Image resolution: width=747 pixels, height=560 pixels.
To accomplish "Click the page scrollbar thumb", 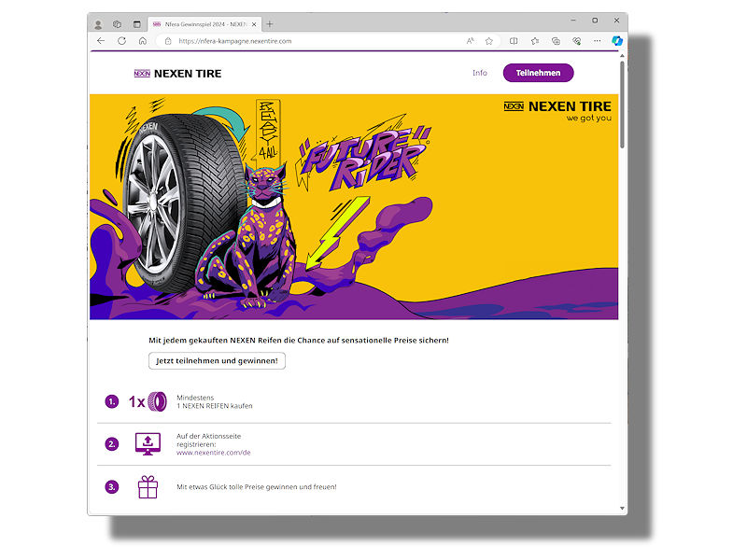I will (622, 105).
